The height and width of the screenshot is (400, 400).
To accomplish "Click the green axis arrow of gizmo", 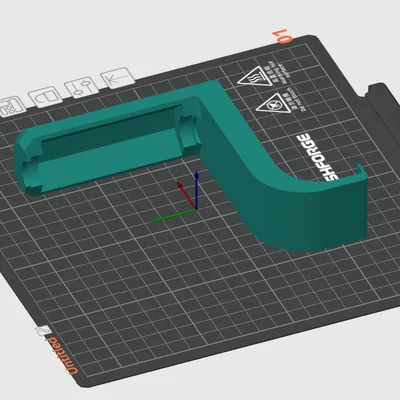I will pyautogui.click(x=173, y=215).
